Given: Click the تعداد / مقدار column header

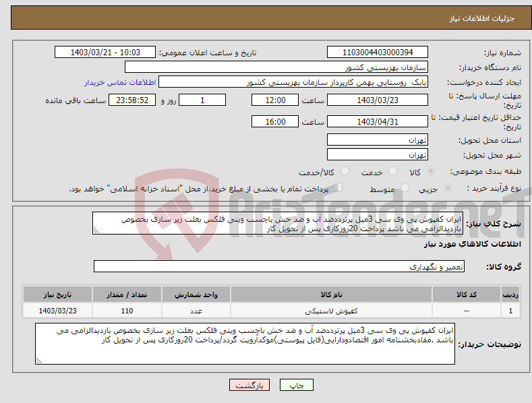Looking at the screenshot, I should pos(127,294).
